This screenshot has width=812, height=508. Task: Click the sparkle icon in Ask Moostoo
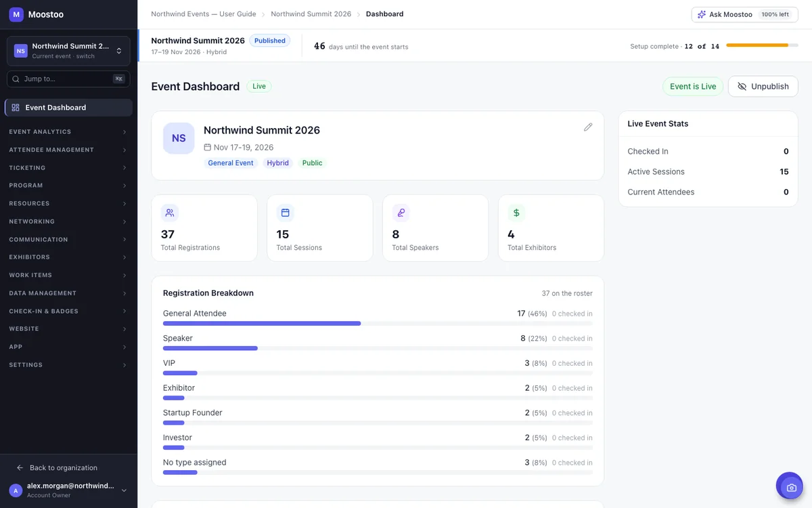click(702, 14)
